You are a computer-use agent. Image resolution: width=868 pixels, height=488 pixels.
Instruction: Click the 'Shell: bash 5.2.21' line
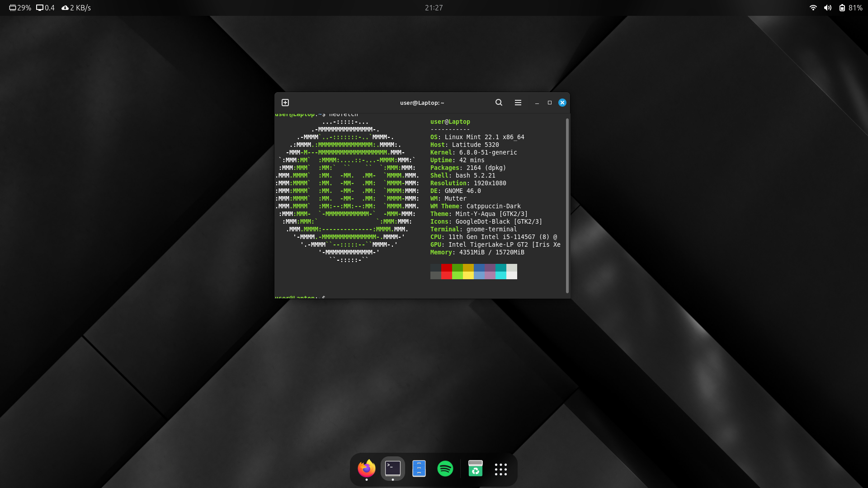click(462, 175)
